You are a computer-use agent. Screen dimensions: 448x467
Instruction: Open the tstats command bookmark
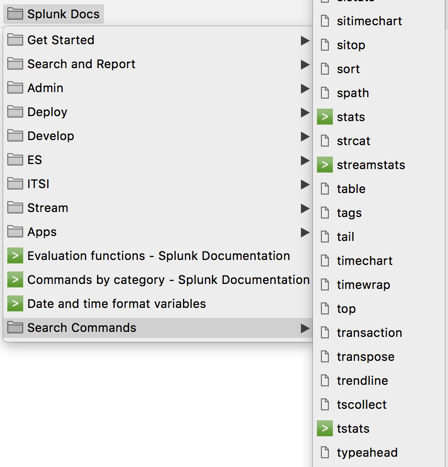click(x=380, y=429)
